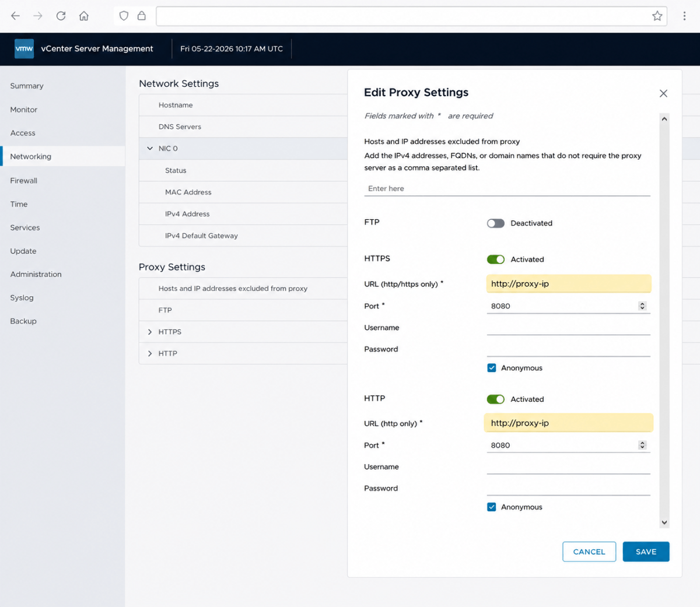
Task: Click the HTTP URL field
Action: [x=569, y=423]
